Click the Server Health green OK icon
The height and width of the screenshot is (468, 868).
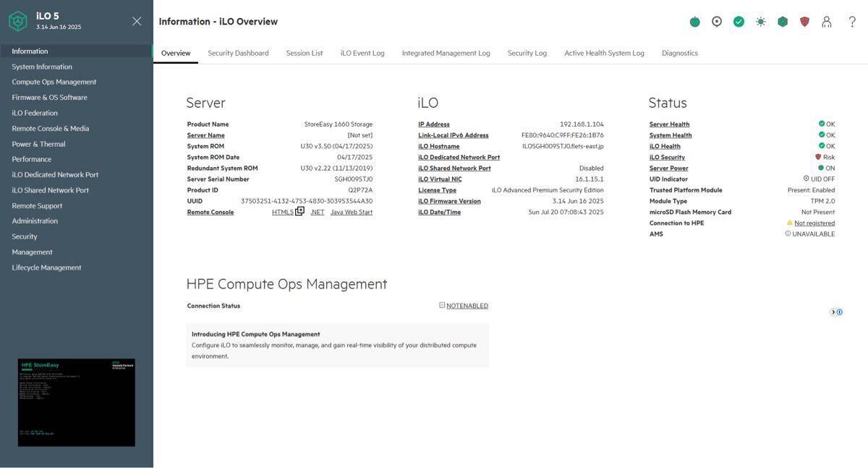tap(822, 124)
